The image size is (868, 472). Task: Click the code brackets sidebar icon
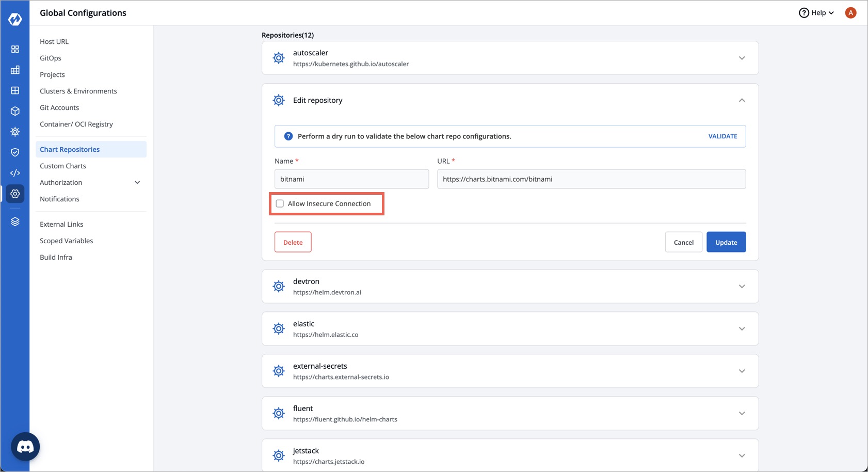[x=15, y=173]
